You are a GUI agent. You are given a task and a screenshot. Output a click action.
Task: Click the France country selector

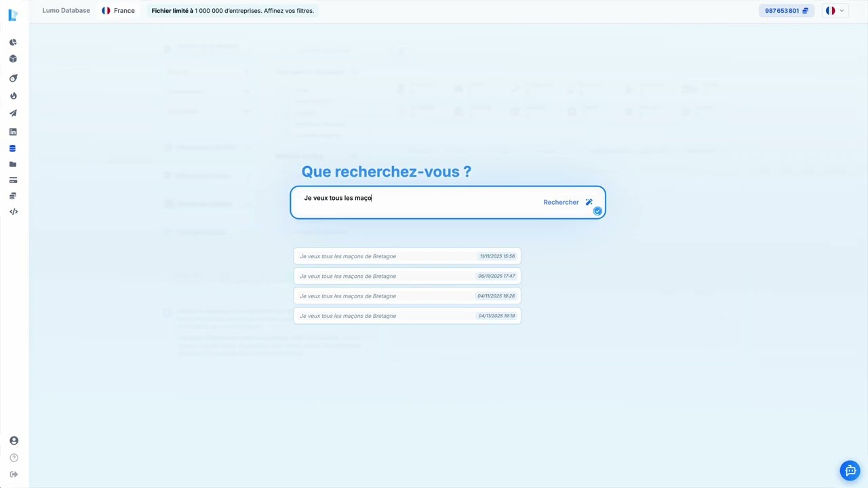(118, 11)
